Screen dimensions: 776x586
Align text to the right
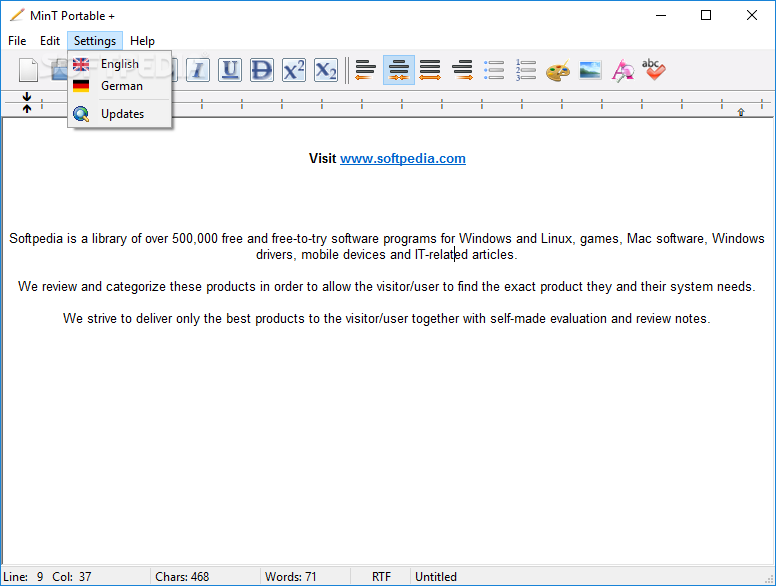pos(462,70)
